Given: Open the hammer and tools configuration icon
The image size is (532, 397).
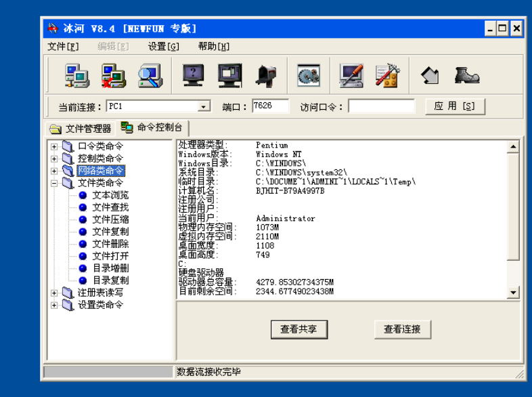Looking at the screenshot, I should (x=388, y=75).
